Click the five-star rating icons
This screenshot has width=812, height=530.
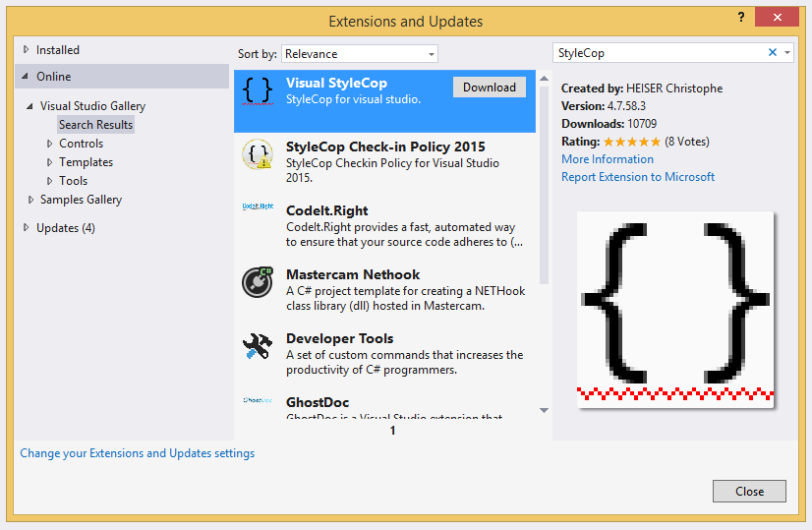(632, 142)
